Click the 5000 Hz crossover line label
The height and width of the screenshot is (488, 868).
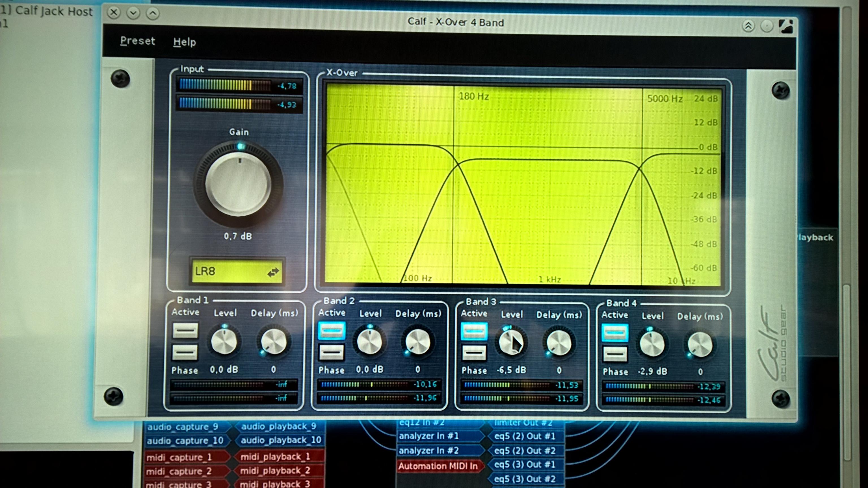coord(665,99)
